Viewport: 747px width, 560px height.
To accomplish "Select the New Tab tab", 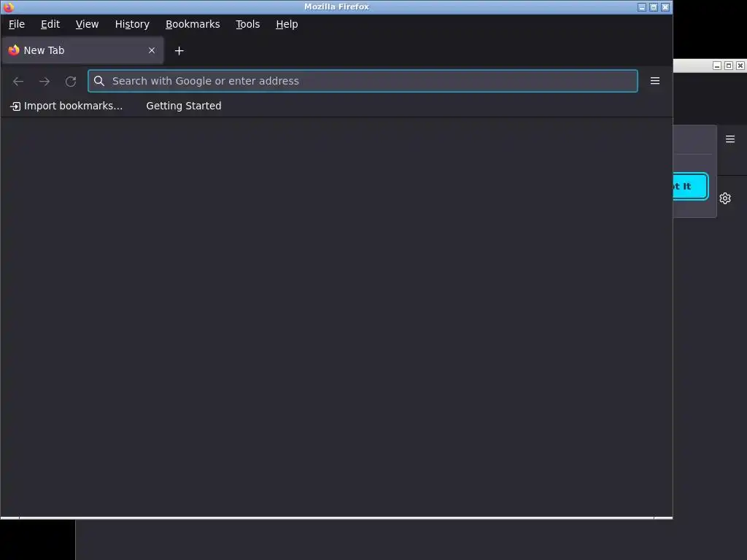I will pyautogui.click(x=82, y=50).
